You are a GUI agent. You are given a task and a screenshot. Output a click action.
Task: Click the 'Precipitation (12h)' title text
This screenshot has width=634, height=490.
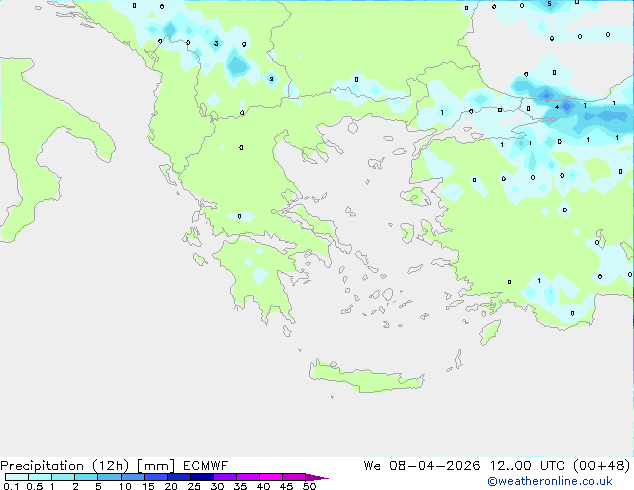(x=64, y=466)
